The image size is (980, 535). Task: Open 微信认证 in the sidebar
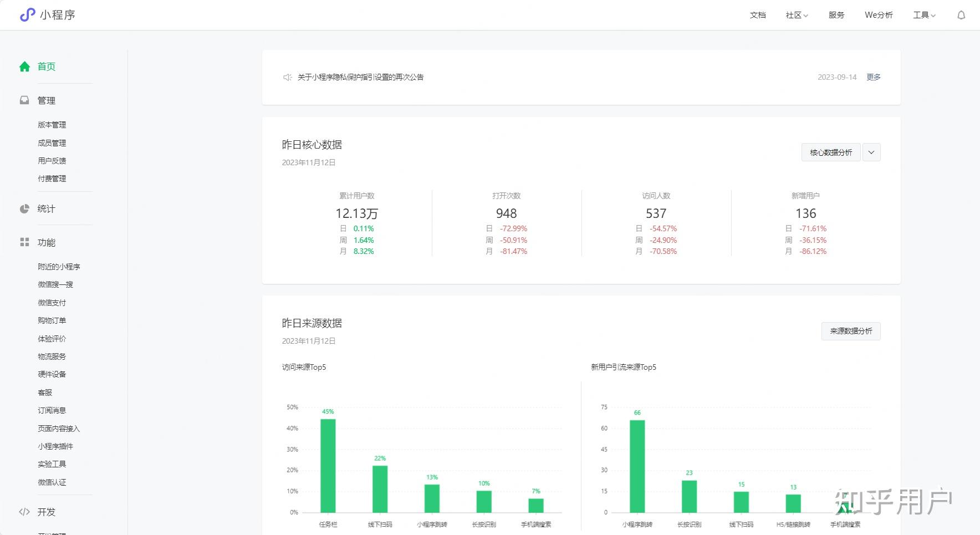click(x=52, y=482)
